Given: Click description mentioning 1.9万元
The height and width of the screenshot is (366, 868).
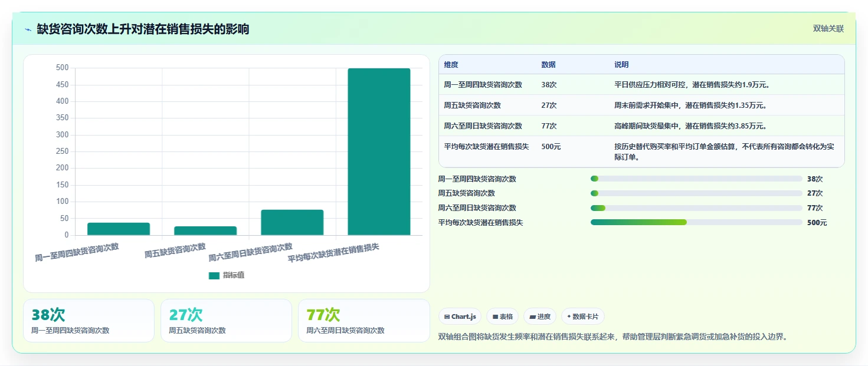Looking at the screenshot, I should [x=692, y=85].
